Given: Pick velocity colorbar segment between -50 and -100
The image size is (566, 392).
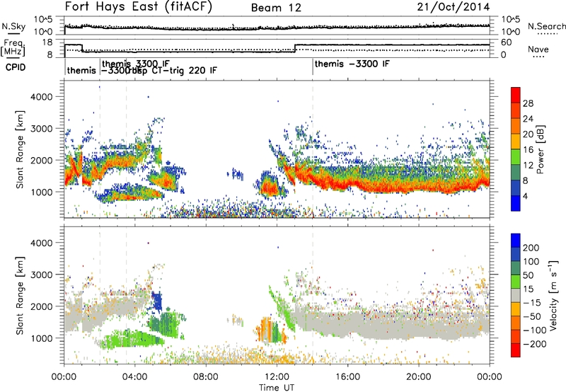Looking at the screenshot, I should (x=516, y=323).
